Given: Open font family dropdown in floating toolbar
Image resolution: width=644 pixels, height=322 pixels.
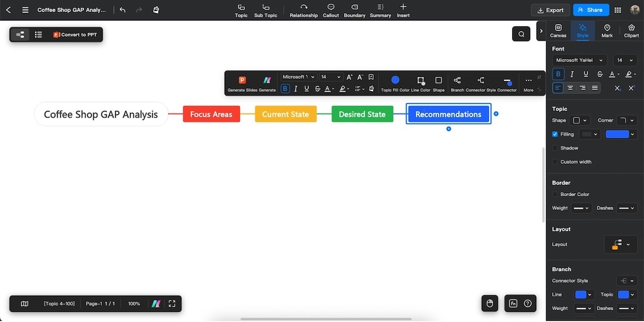Looking at the screenshot, I should 299,77.
